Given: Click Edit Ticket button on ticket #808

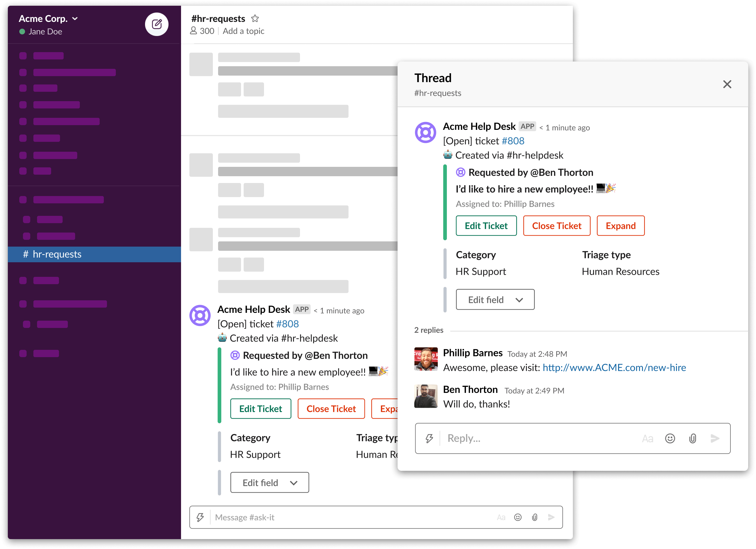Looking at the screenshot, I should coord(486,225).
